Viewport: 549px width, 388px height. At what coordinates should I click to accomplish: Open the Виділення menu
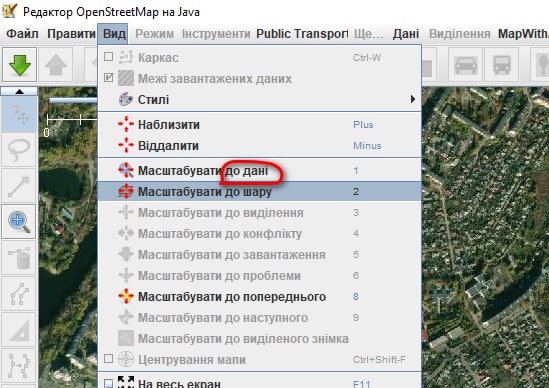[459, 34]
